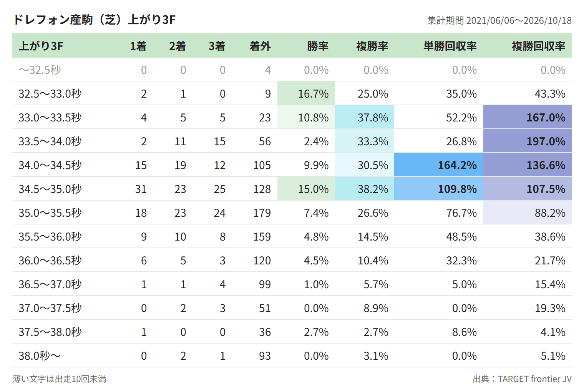Select the 38.2% cyan highlighted cell
Screen dimensions: 584x392
tap(365, 189)
